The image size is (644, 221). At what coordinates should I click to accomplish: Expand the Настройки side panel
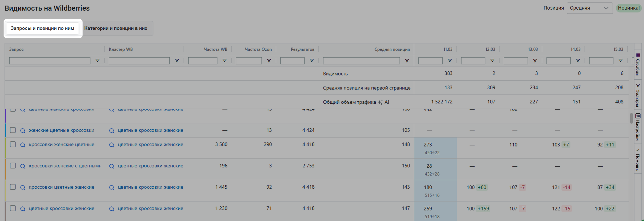[638, 127]
